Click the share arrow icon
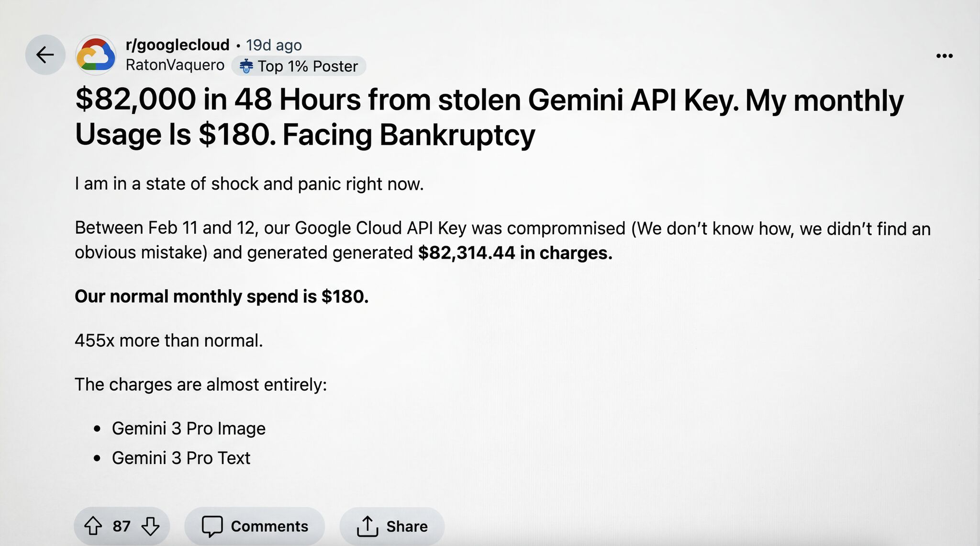The height and width of the screenshot is (546, 980). point(367,525)
